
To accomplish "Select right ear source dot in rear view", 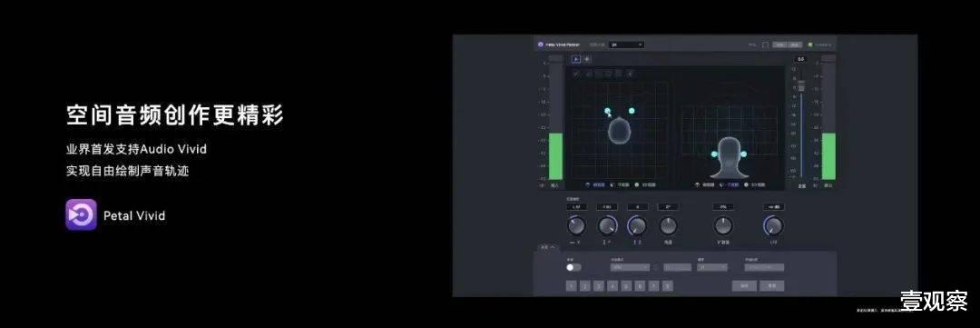I will click(744, 154).
